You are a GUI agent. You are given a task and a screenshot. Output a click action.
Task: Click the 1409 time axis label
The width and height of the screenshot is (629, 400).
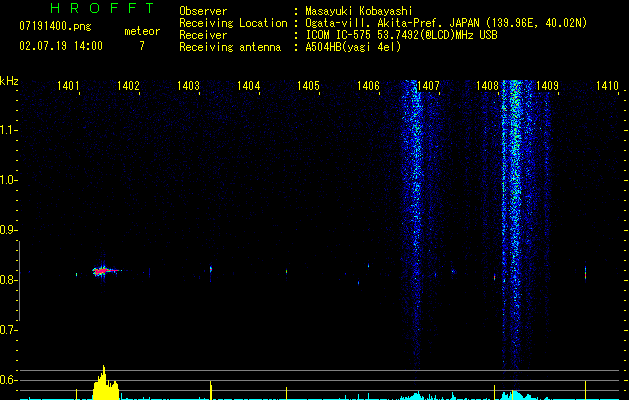(548, 86)
